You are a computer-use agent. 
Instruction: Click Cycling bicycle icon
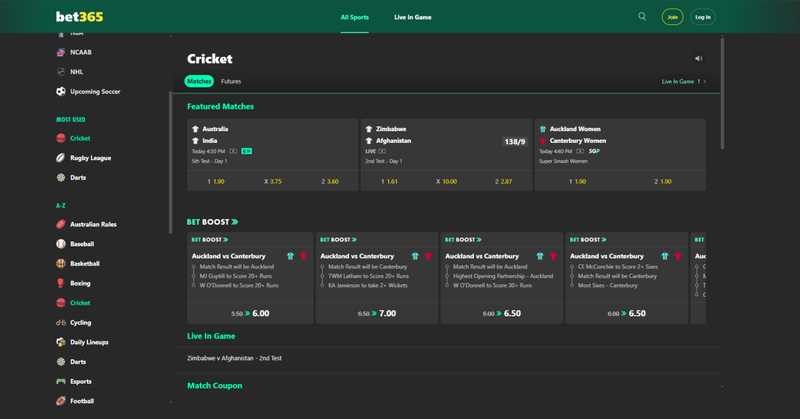(61, 323)
